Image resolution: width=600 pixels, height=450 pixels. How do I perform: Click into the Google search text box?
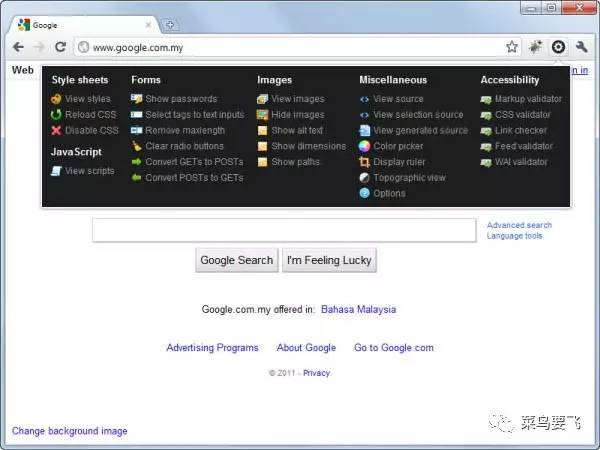284,230
